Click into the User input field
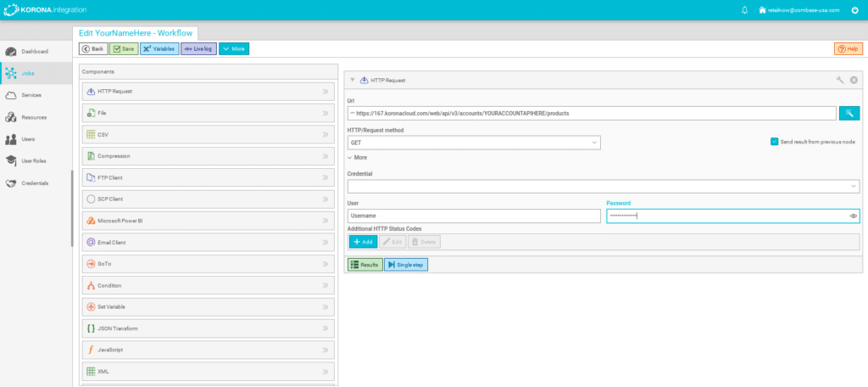Image resolution: width=868 pixels, height=387 pixels. point(474,216)
